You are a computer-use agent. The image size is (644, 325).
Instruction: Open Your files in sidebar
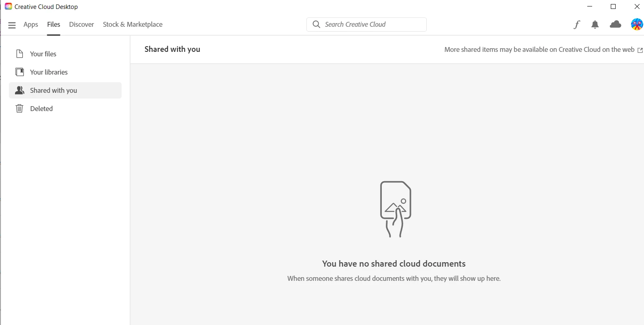point(65,54)
